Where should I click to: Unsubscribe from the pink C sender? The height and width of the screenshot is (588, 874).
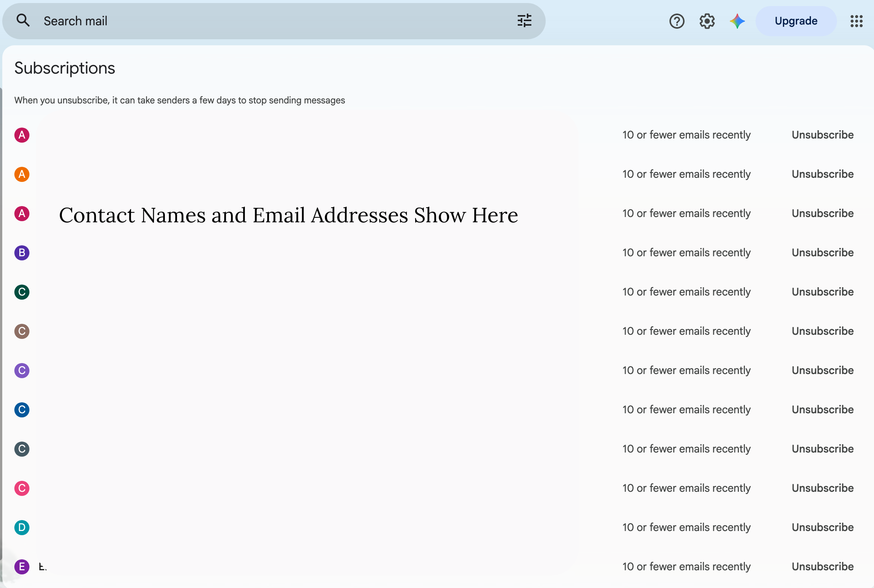[823, 488]
